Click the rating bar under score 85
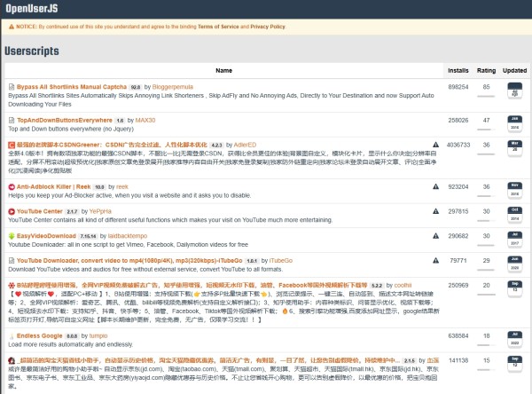This screenshot has width=532, height=394. [486, 97]
